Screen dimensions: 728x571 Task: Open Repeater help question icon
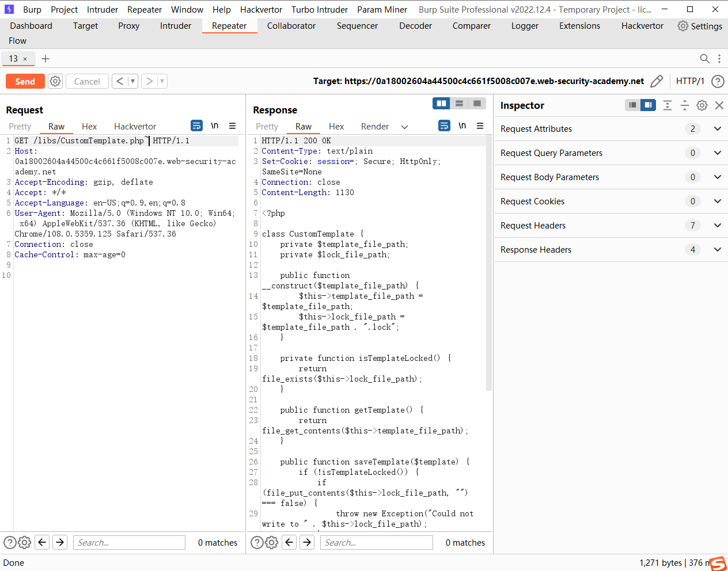point(718,81)
